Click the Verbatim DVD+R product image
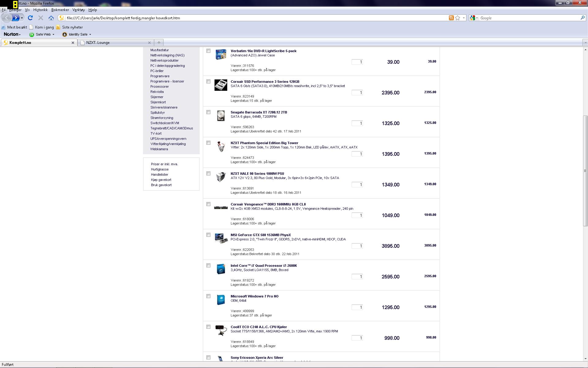The height and width of the screenshot is (368, 588). (x=221, y=54)
